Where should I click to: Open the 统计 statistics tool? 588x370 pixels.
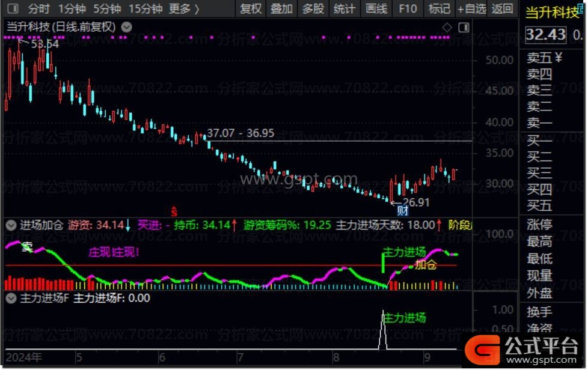[345, 8]
